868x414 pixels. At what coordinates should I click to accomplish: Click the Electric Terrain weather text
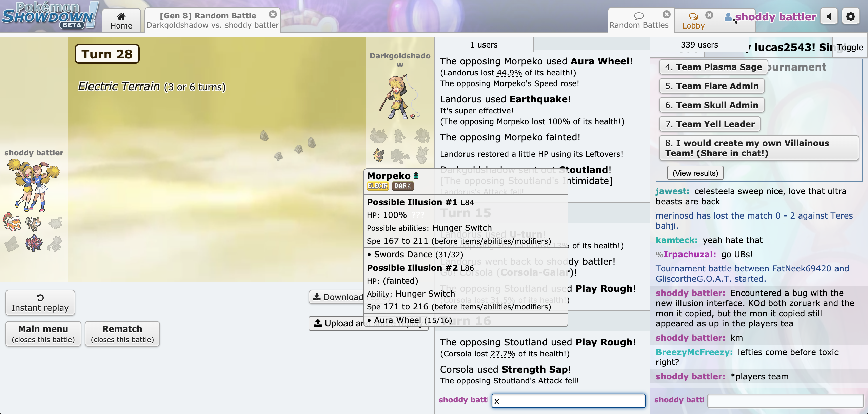click(152, 87)
